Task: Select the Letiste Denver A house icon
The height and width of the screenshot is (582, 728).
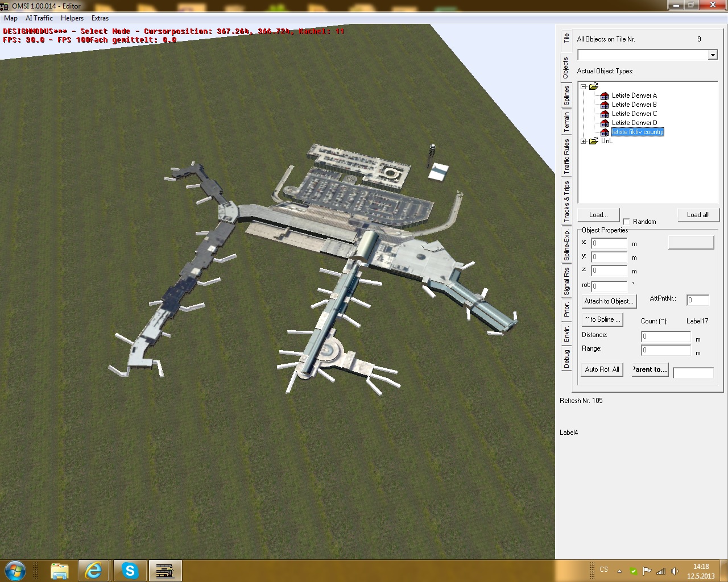Action: coord(605,95)
